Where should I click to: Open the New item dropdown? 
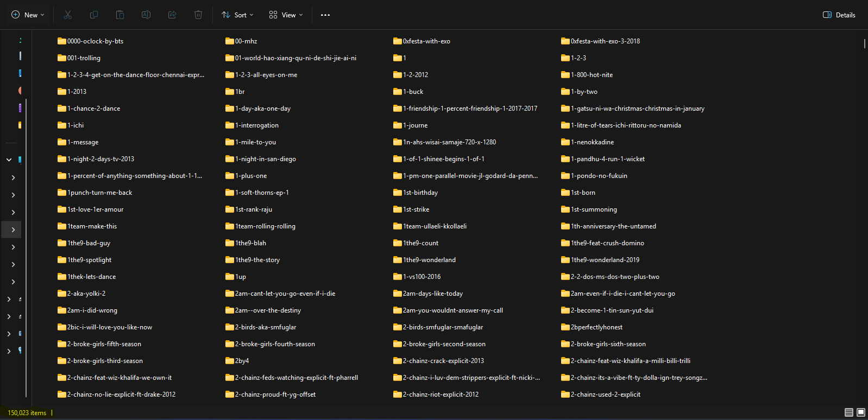coord(28,15)
